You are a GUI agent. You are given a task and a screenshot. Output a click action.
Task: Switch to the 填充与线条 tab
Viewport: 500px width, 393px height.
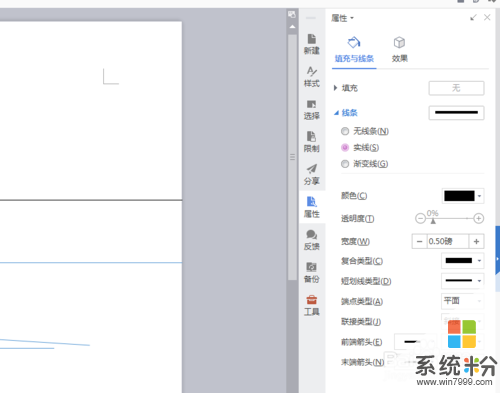click(354, 50)
